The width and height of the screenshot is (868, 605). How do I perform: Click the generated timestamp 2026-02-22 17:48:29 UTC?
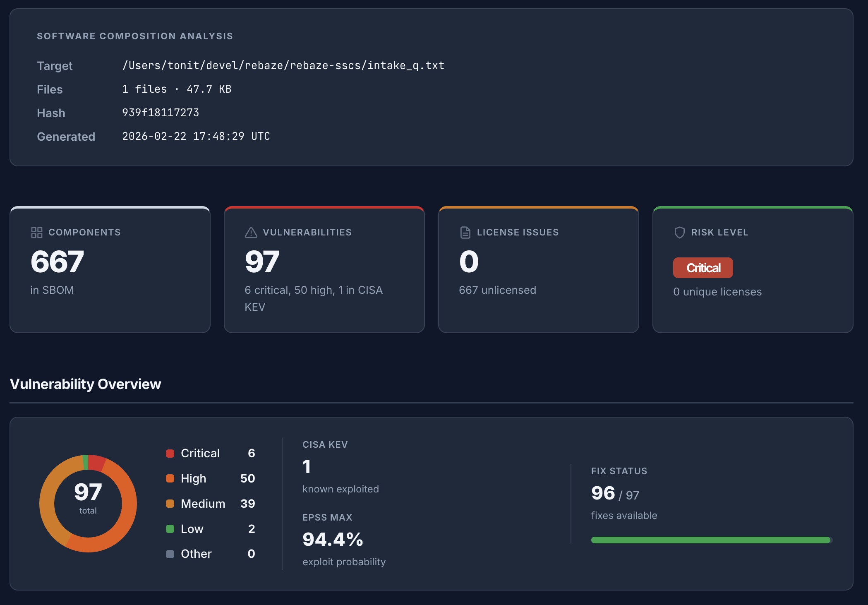point(196,136)
